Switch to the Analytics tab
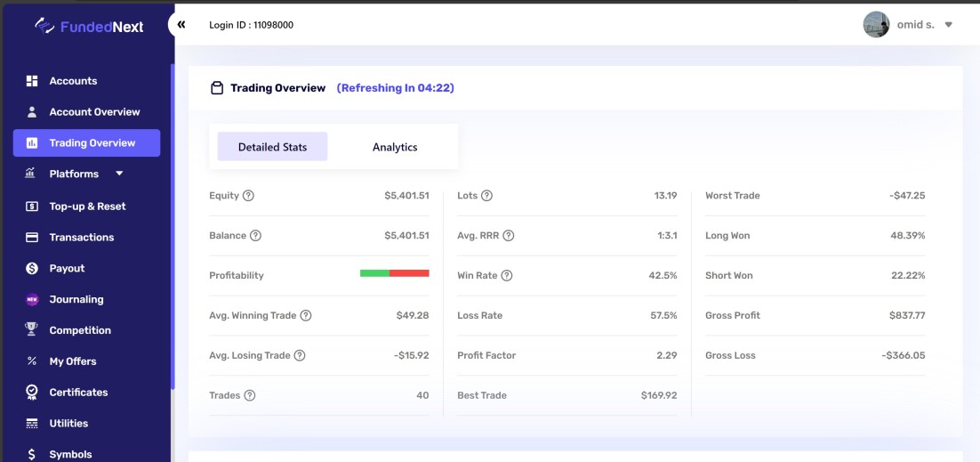 coord(395,147)
